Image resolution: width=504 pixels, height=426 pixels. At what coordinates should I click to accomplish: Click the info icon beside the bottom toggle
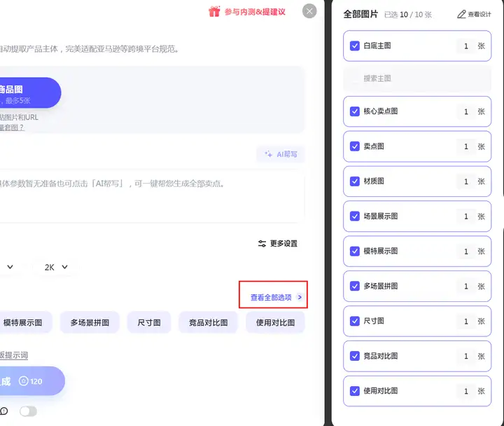point(4,411)
